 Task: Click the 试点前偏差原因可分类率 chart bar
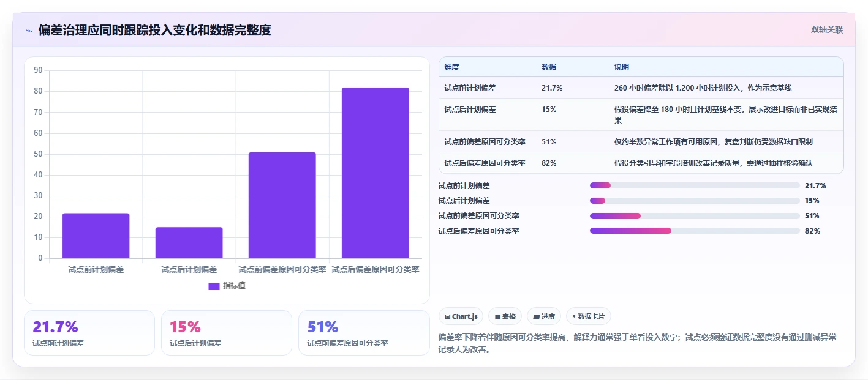point(282,205)
